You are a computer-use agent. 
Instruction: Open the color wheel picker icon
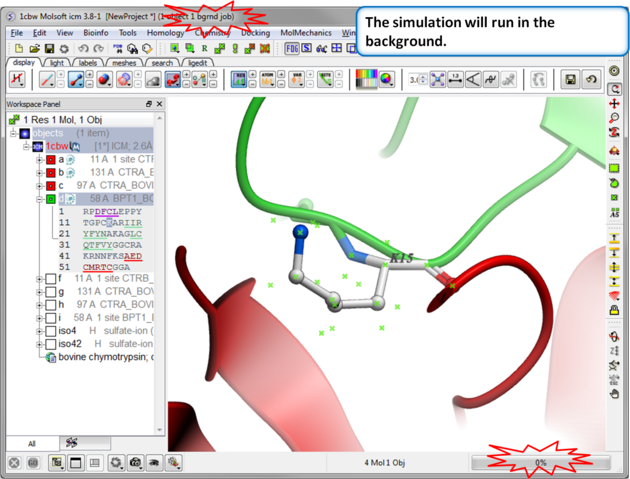(x=387, y=79)
